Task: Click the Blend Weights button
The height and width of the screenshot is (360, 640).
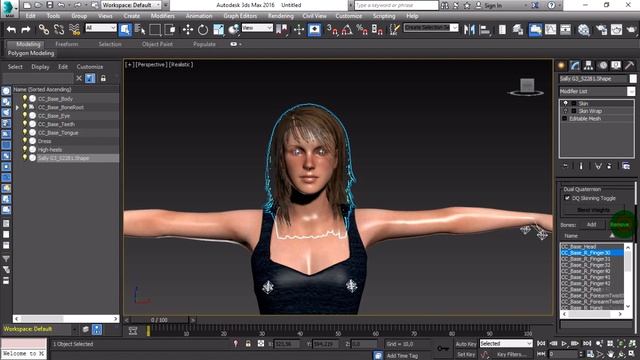Action: coord(593,210)
